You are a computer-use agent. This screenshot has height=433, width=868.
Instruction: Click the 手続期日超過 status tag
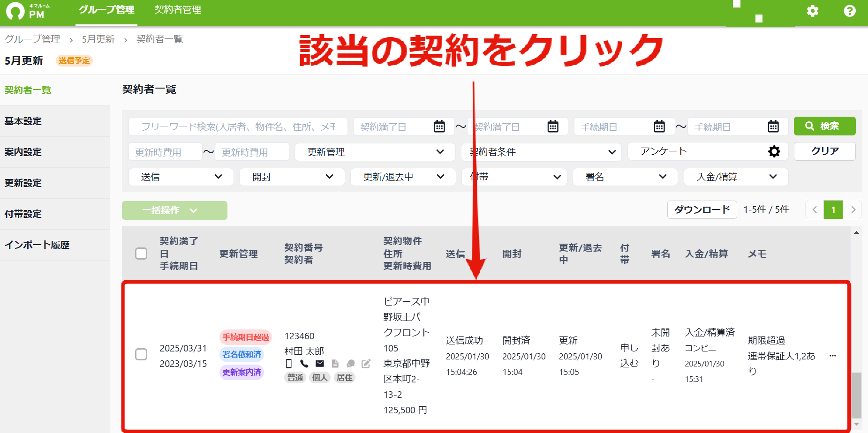[245, 337]
